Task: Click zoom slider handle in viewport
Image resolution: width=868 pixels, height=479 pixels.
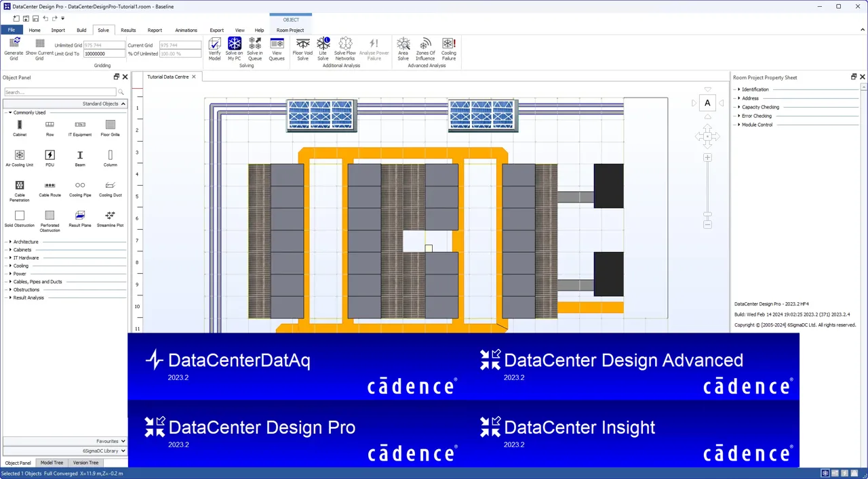Action: 707,214
